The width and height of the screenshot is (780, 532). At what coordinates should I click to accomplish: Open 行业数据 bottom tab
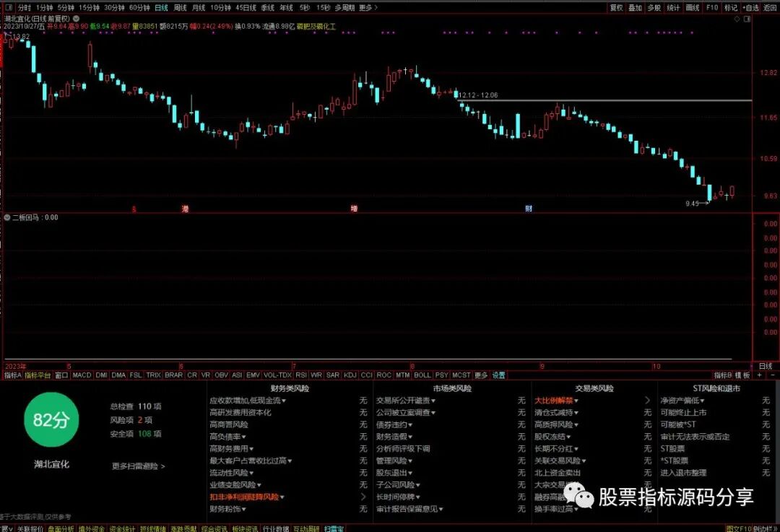276,528
